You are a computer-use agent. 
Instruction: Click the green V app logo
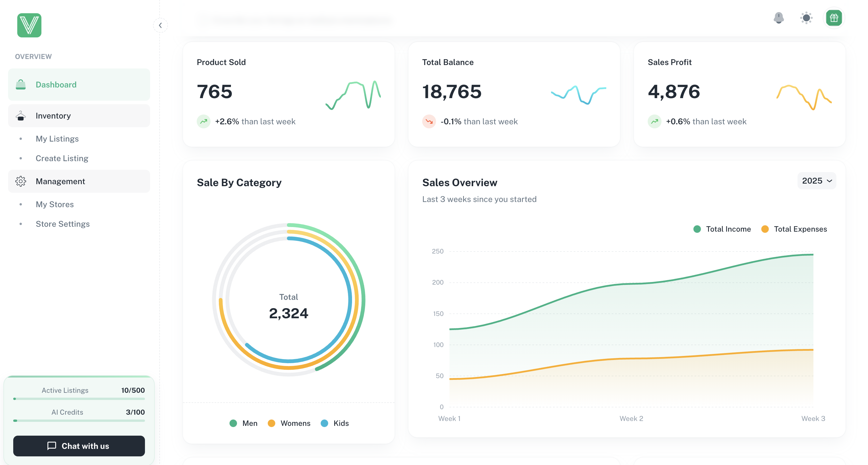pyautogui.click(x=29, y=25)
